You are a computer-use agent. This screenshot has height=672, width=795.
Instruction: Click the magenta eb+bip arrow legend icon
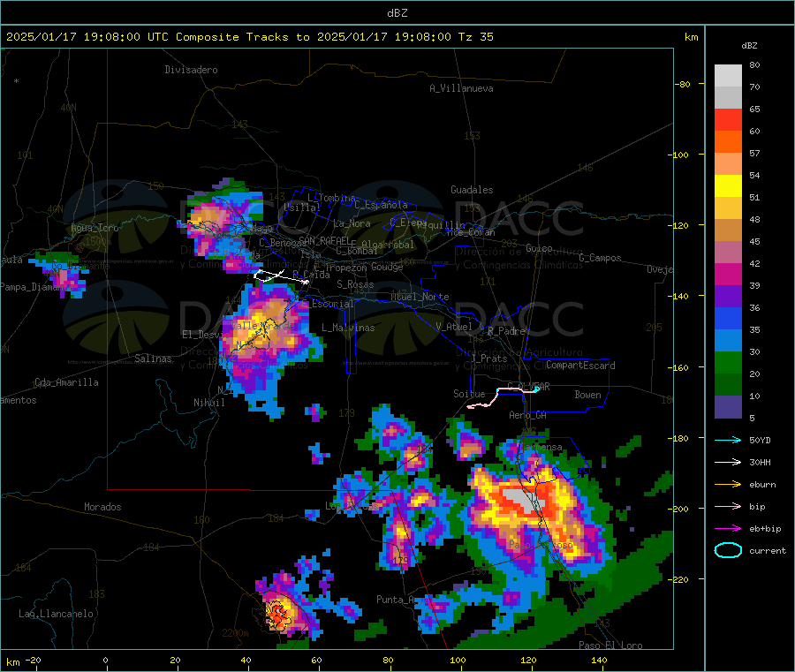coord(728,529)
